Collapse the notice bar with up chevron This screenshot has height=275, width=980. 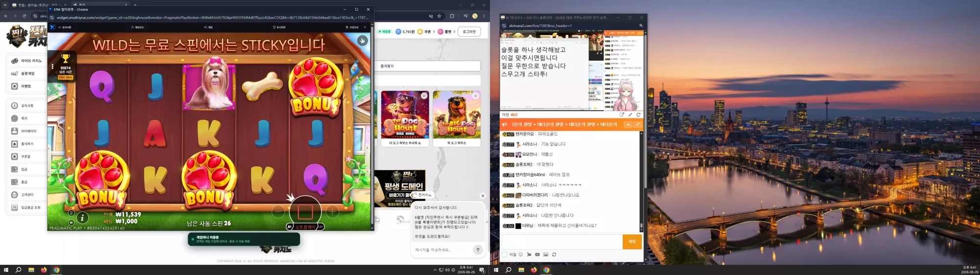pyautogui.click(x=628, y=125)
